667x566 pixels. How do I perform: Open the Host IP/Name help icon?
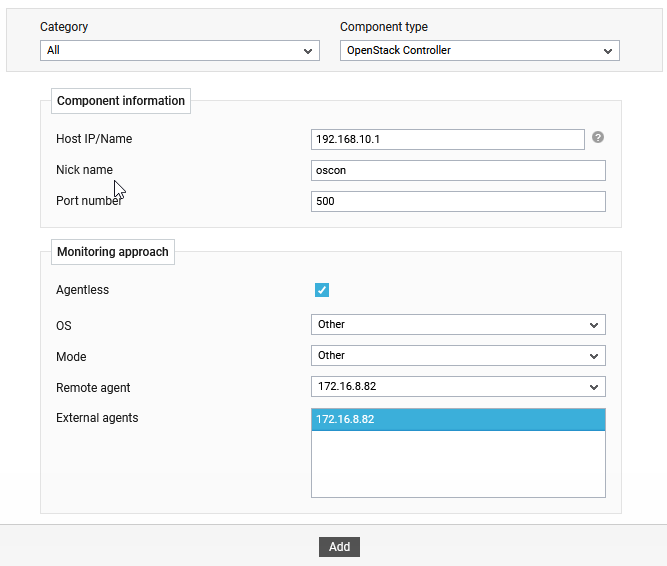point(598,137)
